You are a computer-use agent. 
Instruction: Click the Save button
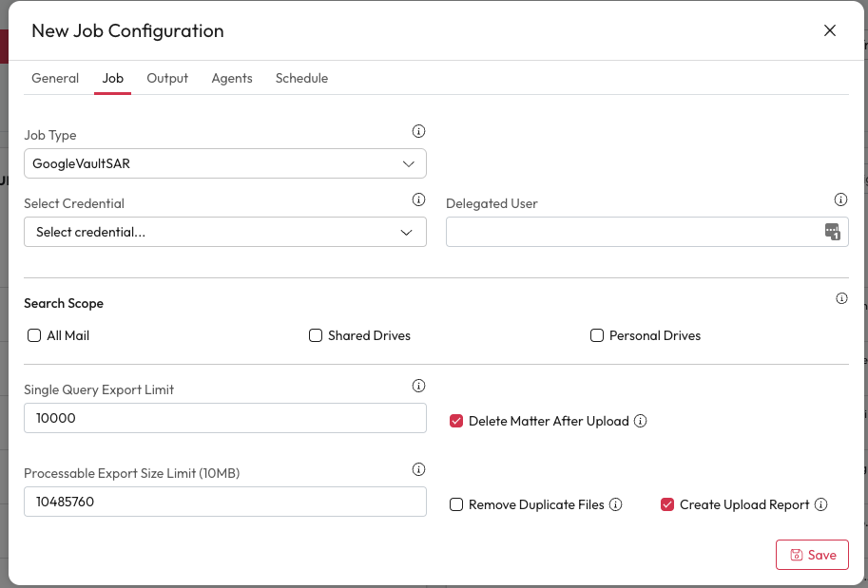tap(812, 555)
